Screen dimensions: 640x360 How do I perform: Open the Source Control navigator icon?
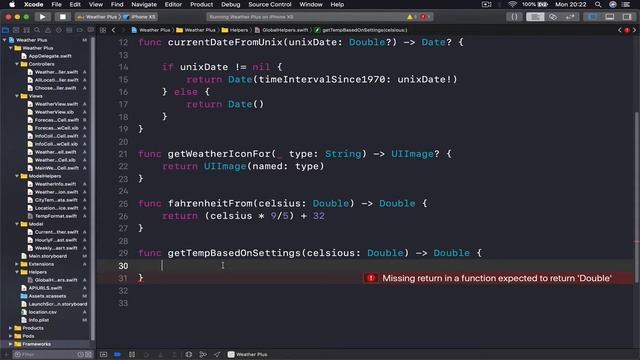pyautogui.click(x=16, y=30)
